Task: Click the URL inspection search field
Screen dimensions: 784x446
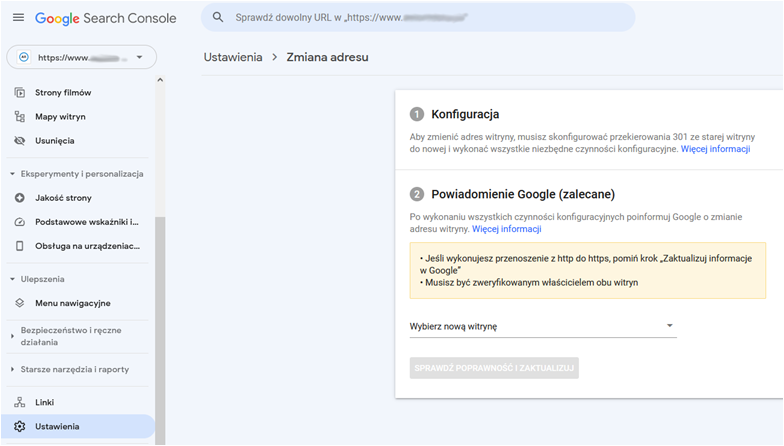Action: pos(418,18)
